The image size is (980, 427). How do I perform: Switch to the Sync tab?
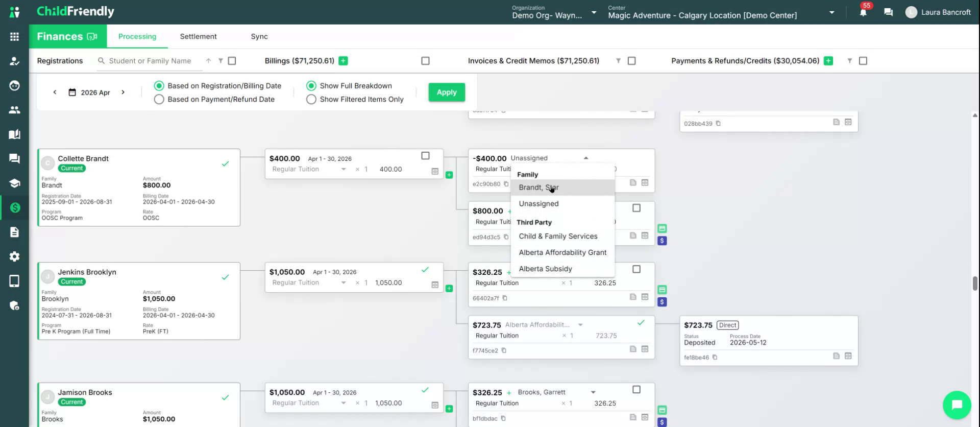[259, 36]
